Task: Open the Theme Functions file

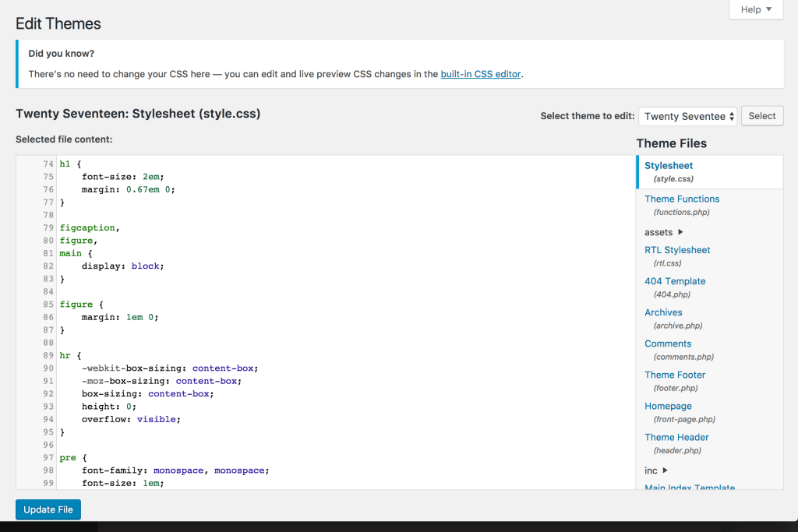Action: point(682,199)
